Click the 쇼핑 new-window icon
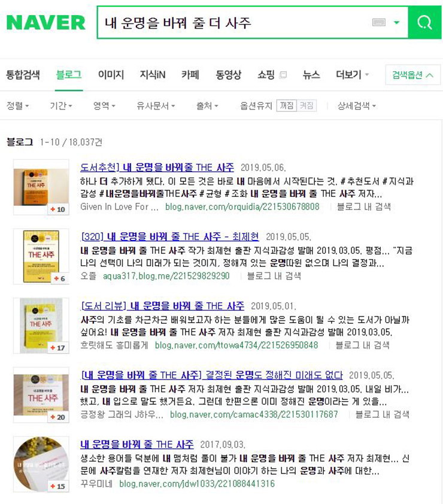The image size is (443, 504). (x=283, y=75)
